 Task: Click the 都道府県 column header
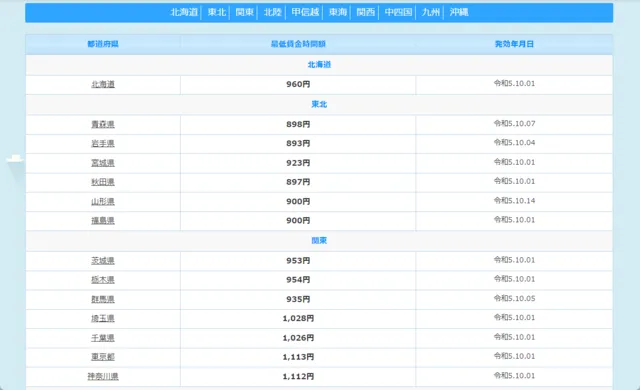click(103, 44)
